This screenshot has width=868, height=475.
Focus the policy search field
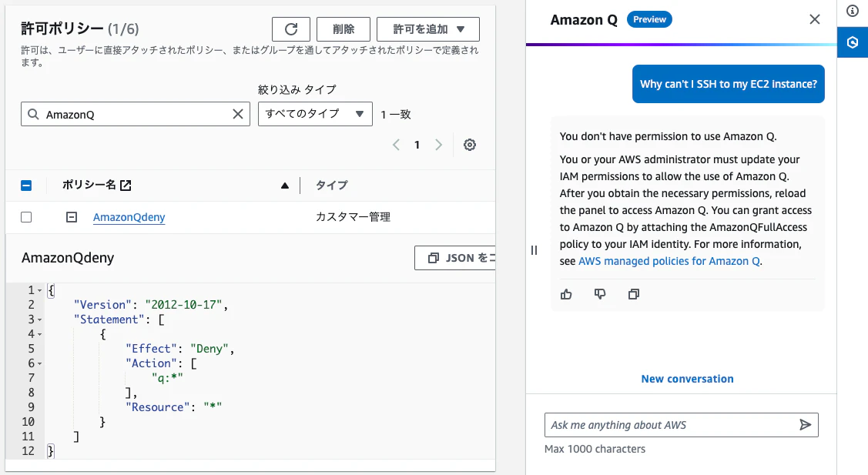click(136, 114)
